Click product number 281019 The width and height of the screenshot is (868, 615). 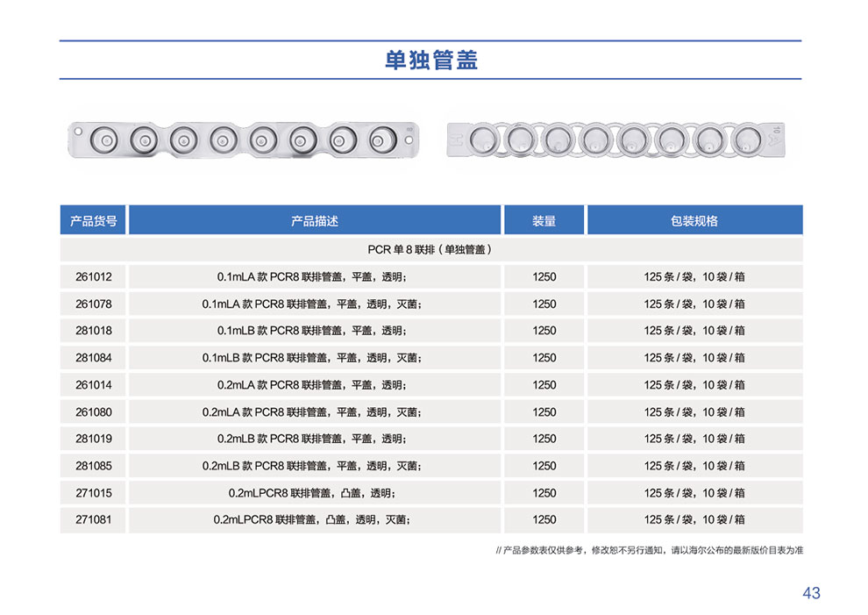(94, 439)
